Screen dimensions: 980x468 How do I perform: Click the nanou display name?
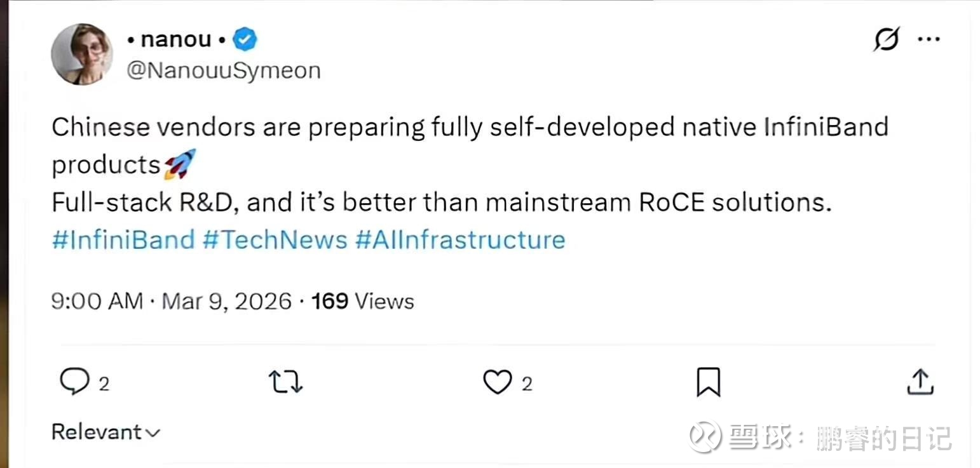(x=176, y=39)
